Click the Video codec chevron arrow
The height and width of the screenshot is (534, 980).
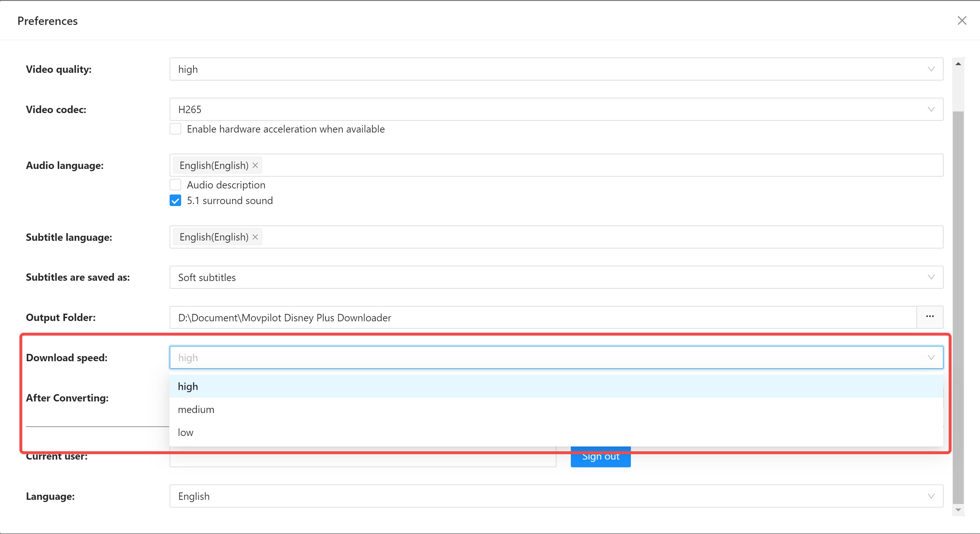pyautogui.click(x=931, y=110)
